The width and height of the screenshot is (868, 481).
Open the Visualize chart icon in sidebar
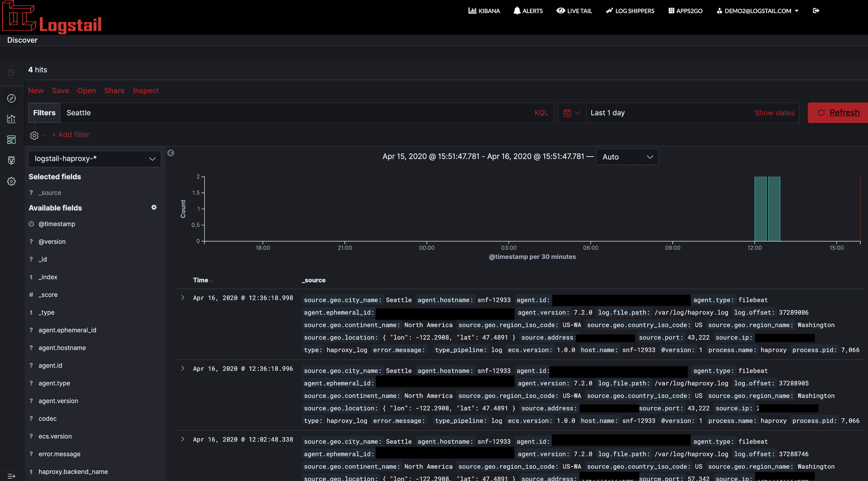point(12,119)
